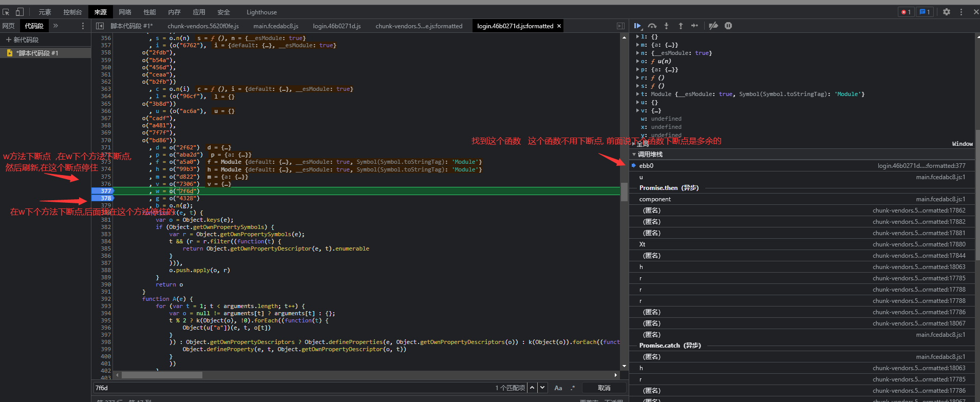Select component call stack frame

pos(801,199)
